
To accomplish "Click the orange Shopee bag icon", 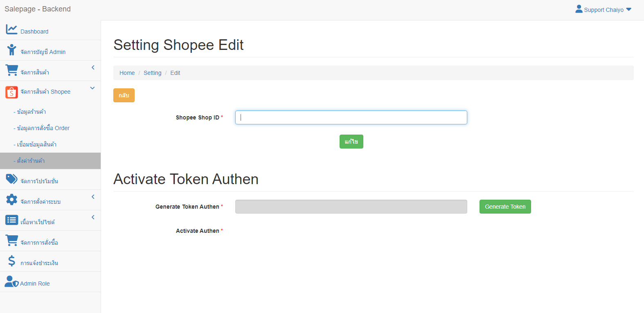I will coord(11,92).
